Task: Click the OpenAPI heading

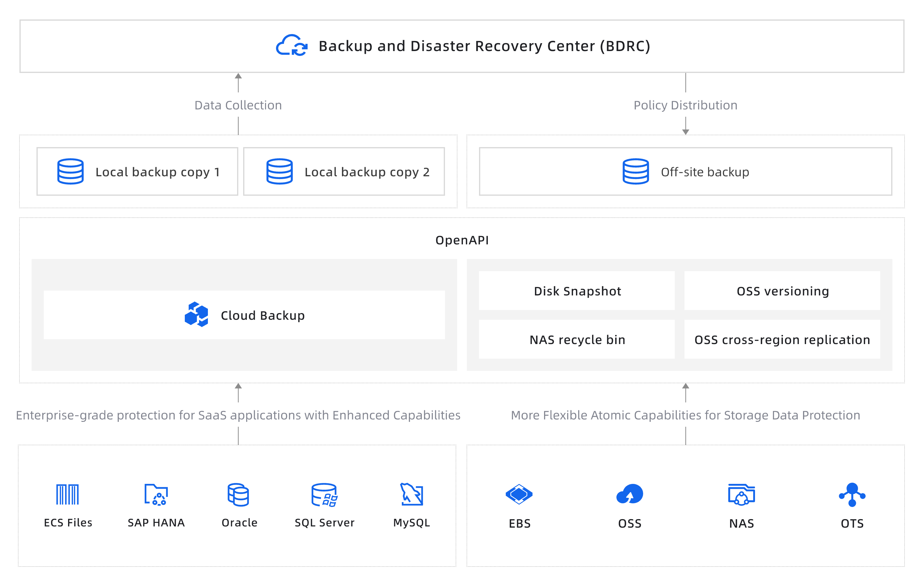Action: [462, 240]
